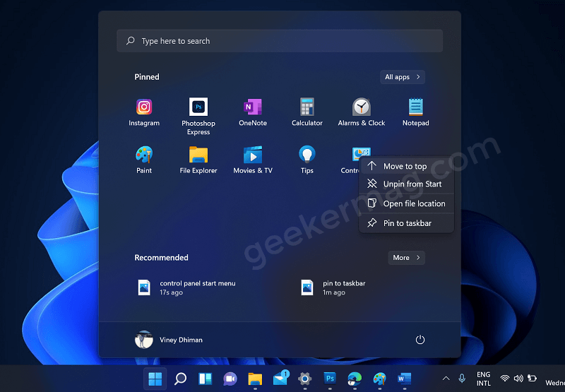Switch to Paint on the taskbar
Screen dimensions: 565x392
point(379,379)
